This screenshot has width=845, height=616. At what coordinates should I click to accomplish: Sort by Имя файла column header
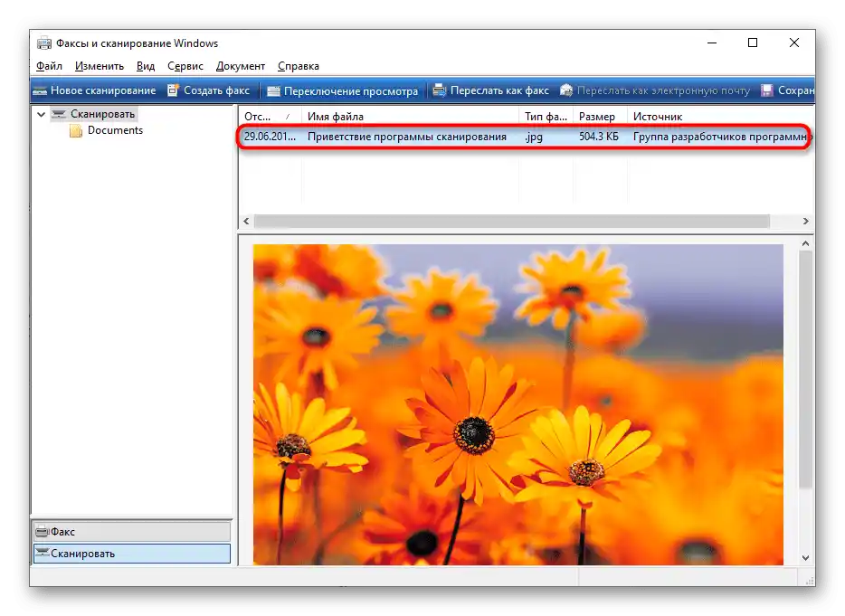411,117
